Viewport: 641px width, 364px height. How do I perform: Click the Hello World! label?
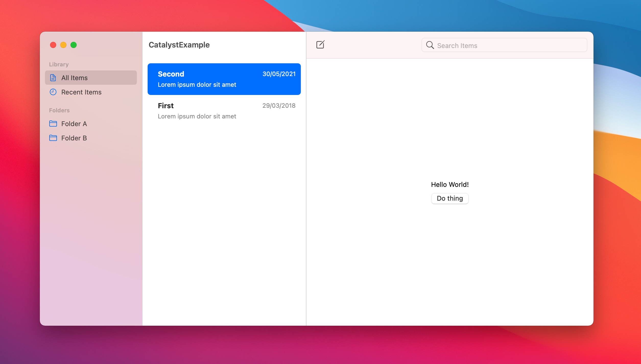tap(450, 185)
